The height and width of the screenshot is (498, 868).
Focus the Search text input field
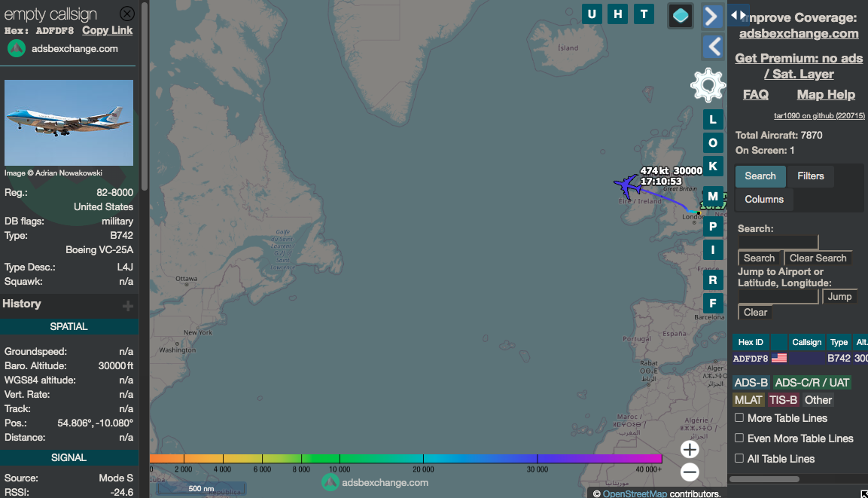[778, 242]
